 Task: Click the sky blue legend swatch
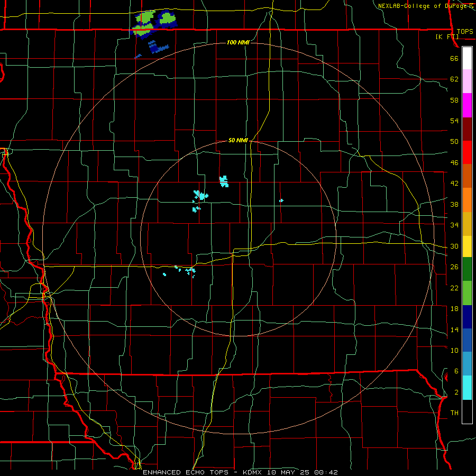point(467,364)
